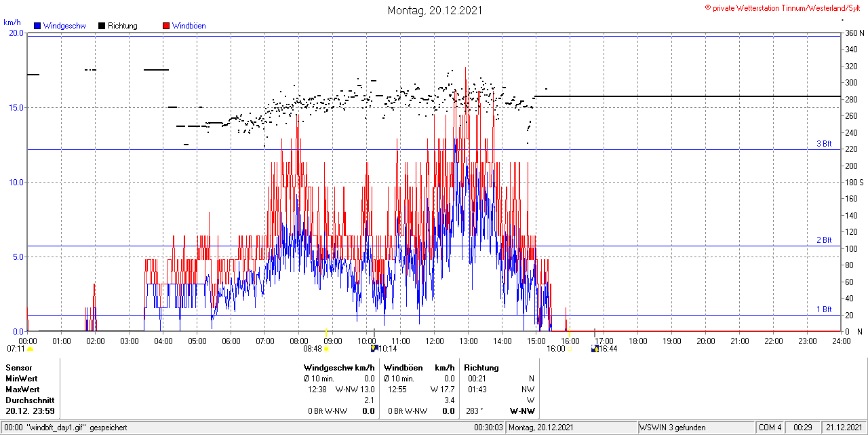Click the COM 4 status field
868x435 pixels.
coord(770,428)
